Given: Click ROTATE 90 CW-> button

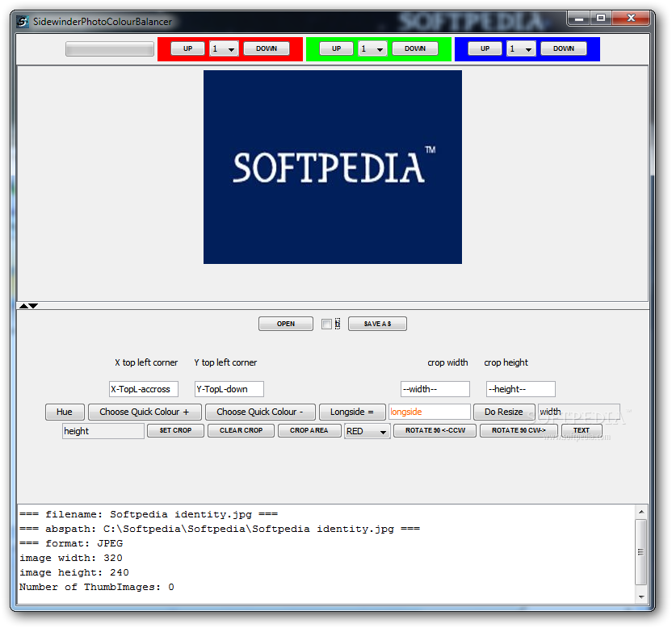Looking at the screenshot, I should 519,430.
